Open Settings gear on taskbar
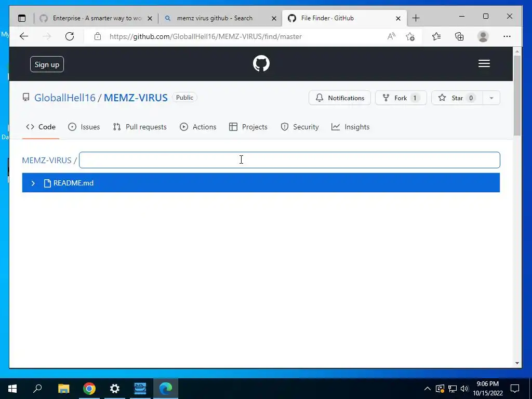This screenshot has width=532, height=399. (115, 389)
